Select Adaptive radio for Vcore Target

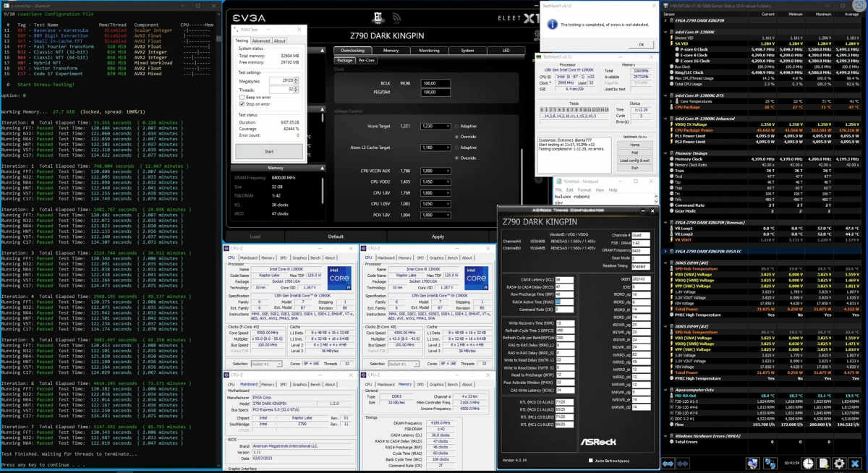457,126
